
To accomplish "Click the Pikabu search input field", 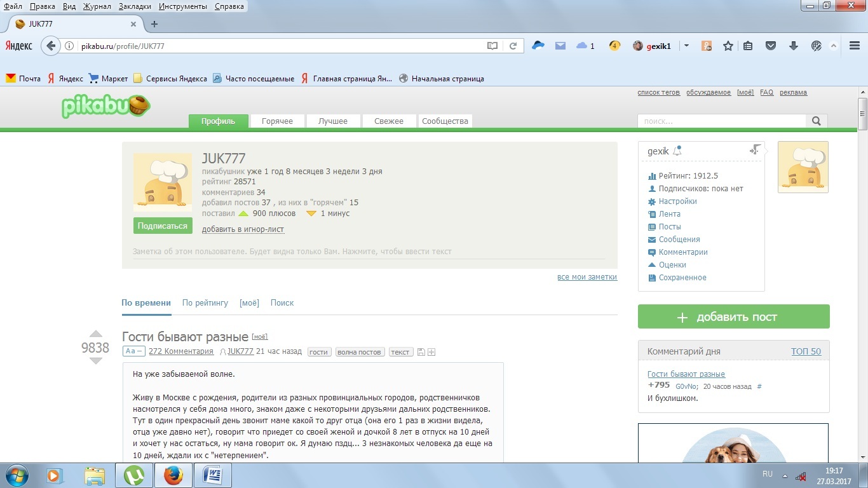I will 722,121.
